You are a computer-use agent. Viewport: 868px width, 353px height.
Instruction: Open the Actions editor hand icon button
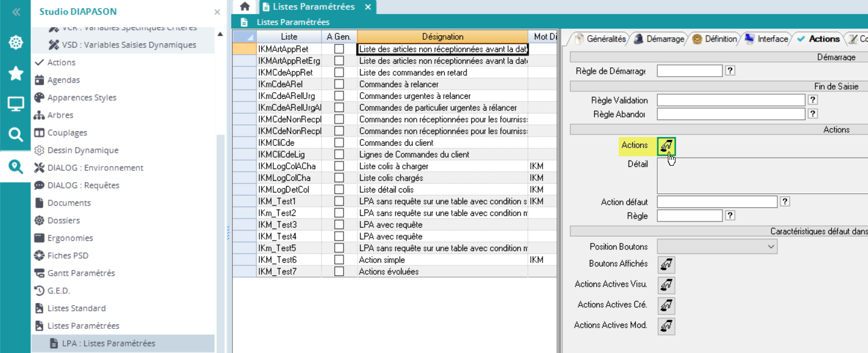click(x=666, y=146)
